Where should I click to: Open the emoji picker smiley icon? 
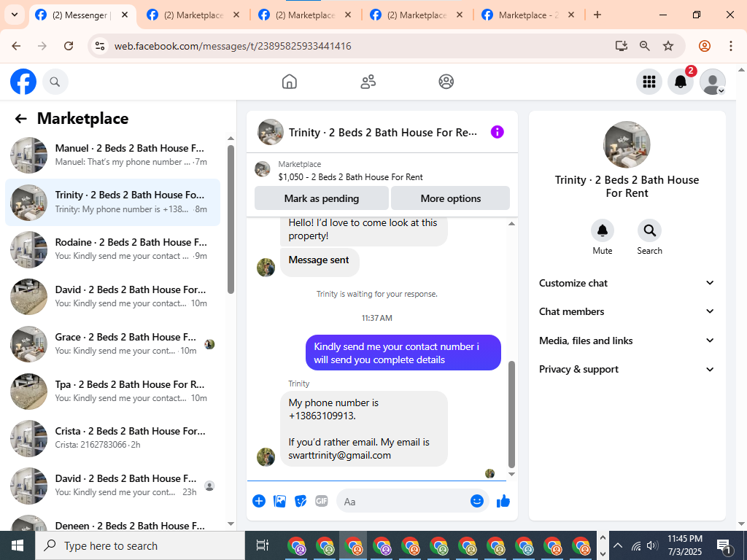477,501
